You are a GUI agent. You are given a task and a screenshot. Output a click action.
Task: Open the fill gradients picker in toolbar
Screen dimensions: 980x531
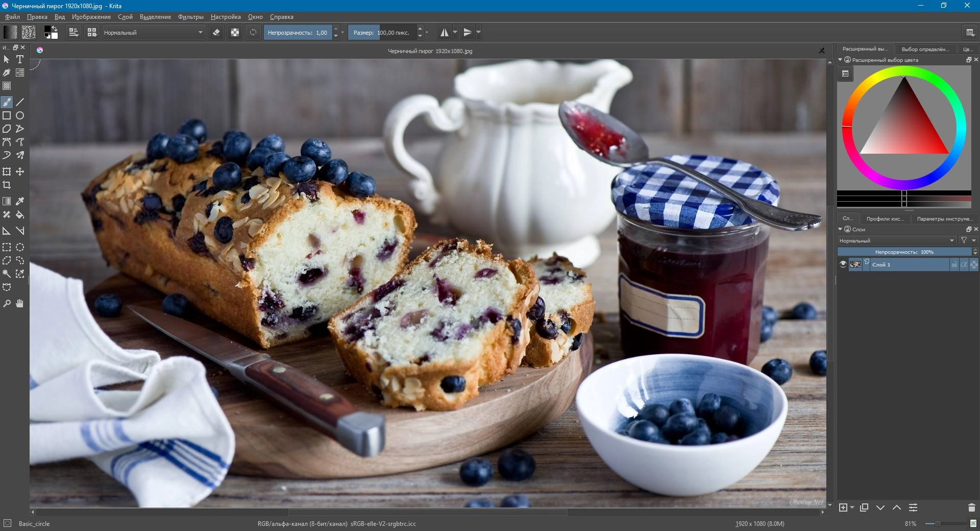pos(10,32)
